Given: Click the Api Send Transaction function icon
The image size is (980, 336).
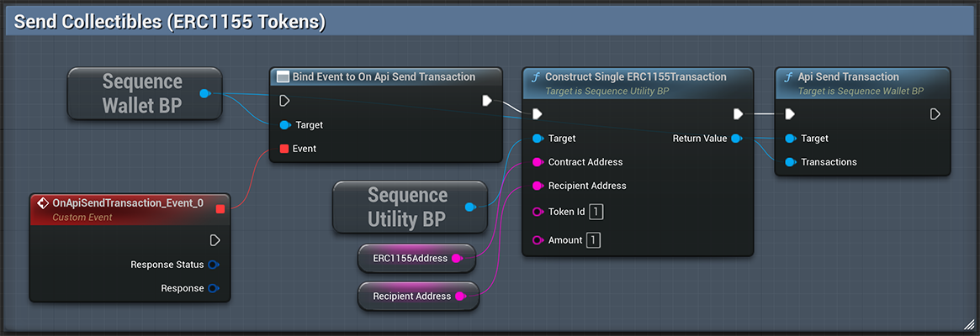Looking at the screenshot, I should point(787,77).
